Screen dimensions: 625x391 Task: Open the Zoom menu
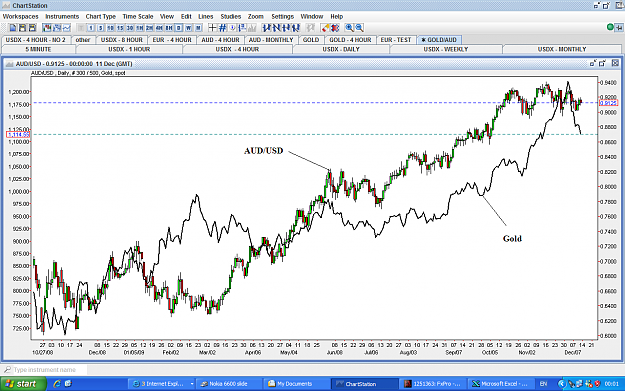point(256,16)
